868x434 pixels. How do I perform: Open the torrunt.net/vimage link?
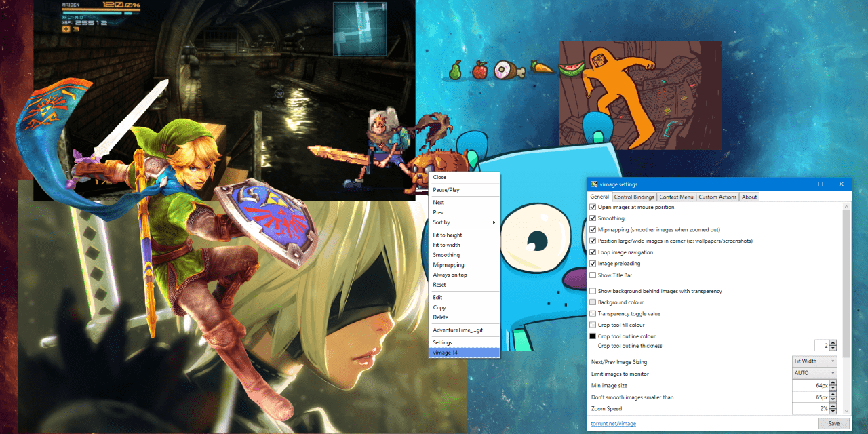(613, 424)
